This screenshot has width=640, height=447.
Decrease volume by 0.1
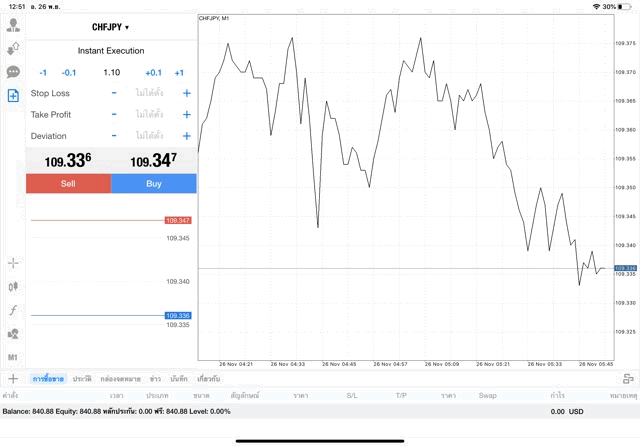click(69, 73)
